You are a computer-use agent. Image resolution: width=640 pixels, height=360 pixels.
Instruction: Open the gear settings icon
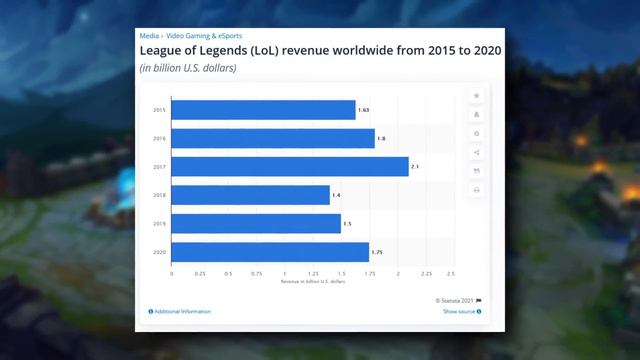pyautogui.click(x=476, y=133)
